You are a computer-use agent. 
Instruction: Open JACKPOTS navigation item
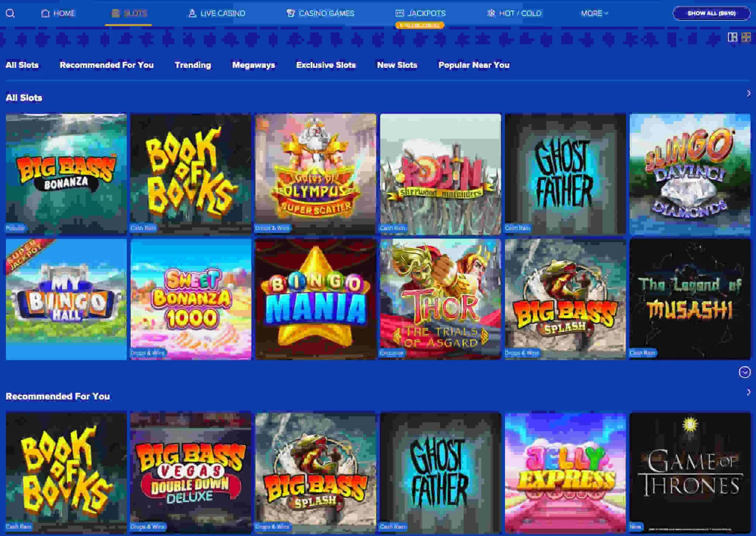coord(421,13)
